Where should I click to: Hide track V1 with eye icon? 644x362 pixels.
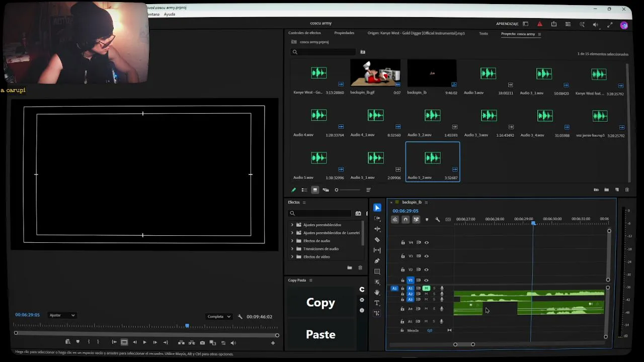click(x=427, y=280)
